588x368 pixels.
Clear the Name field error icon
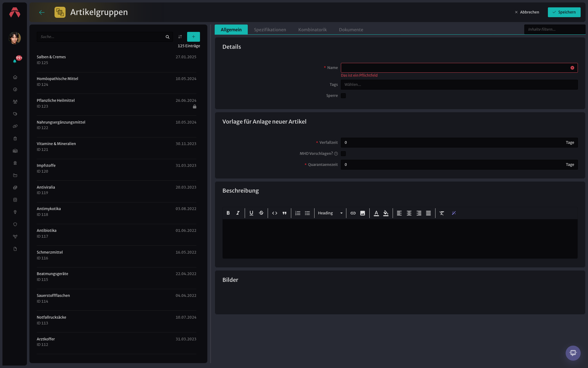point(572,68)
